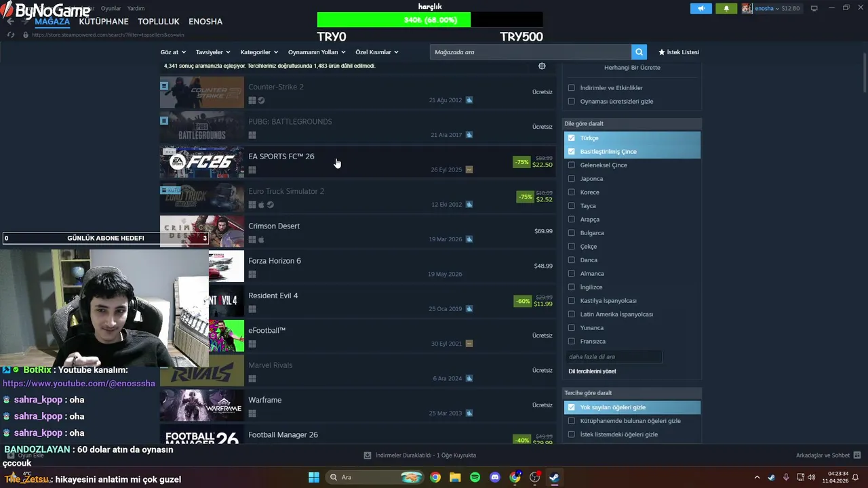Open File Explorer from taskbar

455,477
